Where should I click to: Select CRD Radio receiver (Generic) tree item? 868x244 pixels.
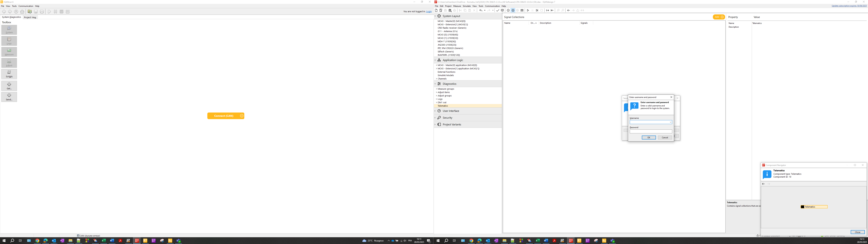click(x=452, y=28)
